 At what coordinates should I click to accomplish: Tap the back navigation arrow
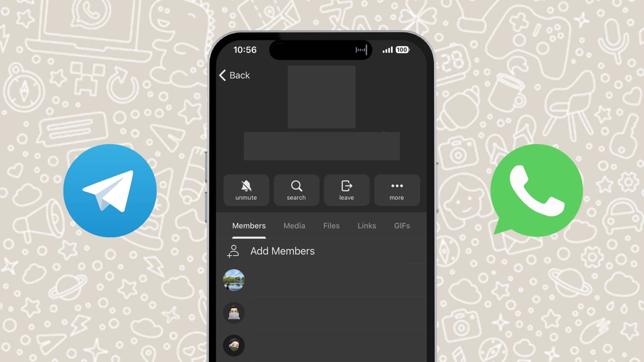(x=222, y=75)
